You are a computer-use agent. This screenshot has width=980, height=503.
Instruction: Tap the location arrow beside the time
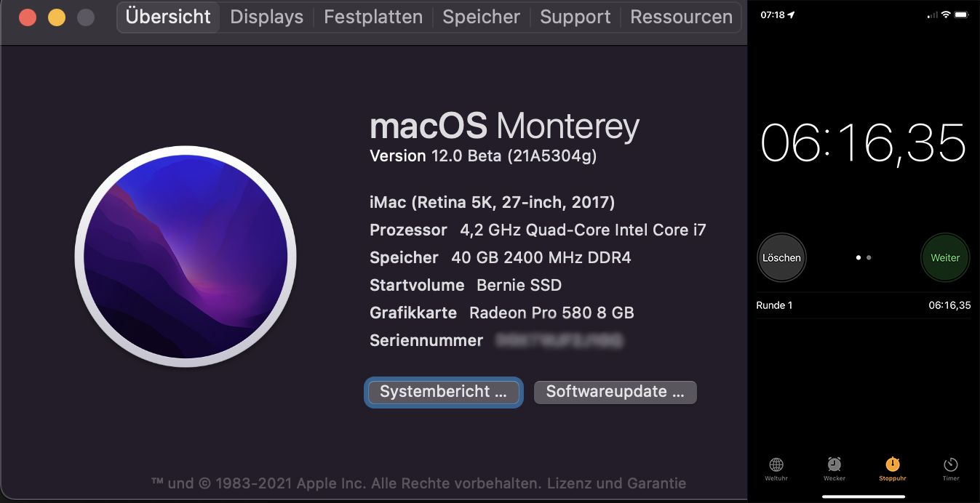tap(791, 15)
